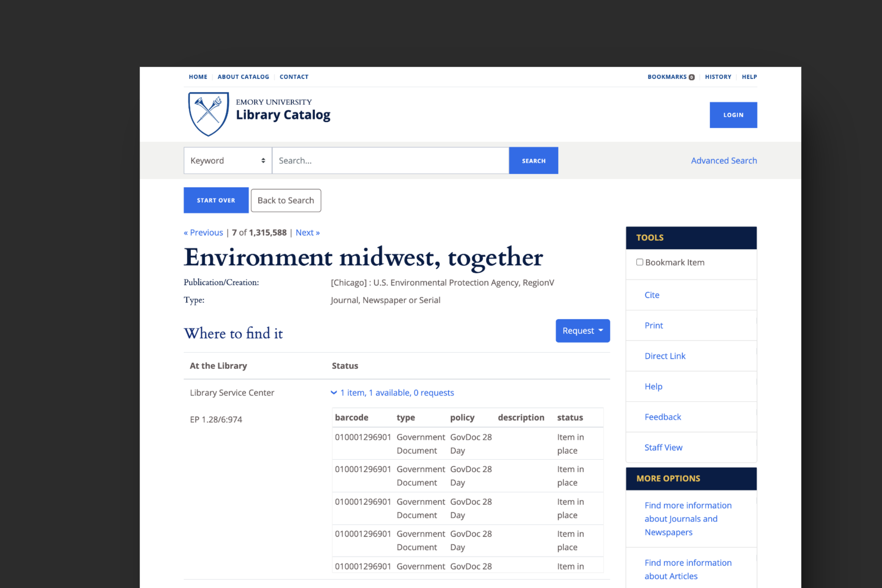
Task: Open the Request dropdown button
Action: point(582,331)
